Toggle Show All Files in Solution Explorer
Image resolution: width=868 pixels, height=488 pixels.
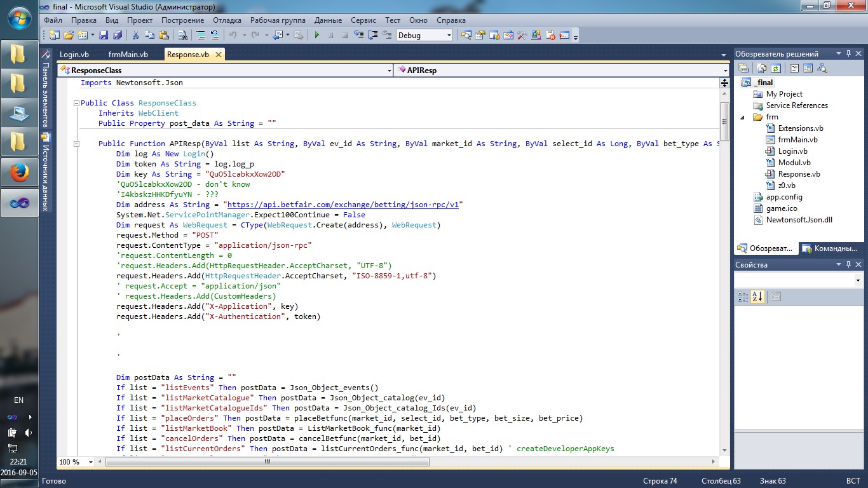761,68
